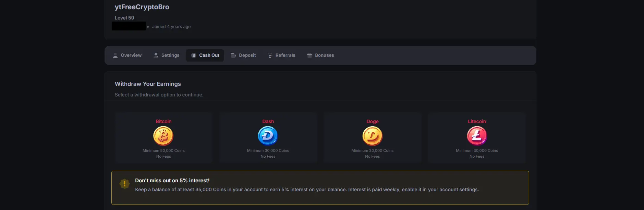This screenshot has height=210, width=644.
Task: Click the Overview person icon
Action: [x=116, y=55]
